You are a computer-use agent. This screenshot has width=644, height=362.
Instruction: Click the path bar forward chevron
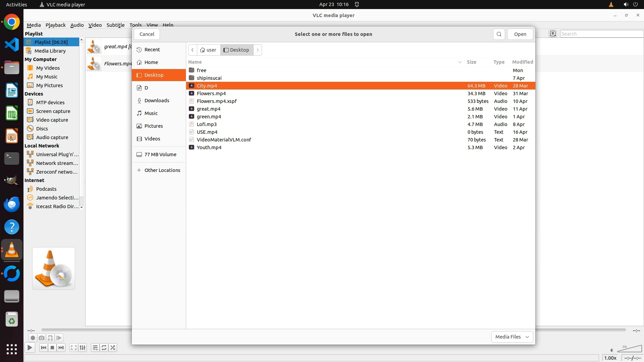[x=258, y=50]
